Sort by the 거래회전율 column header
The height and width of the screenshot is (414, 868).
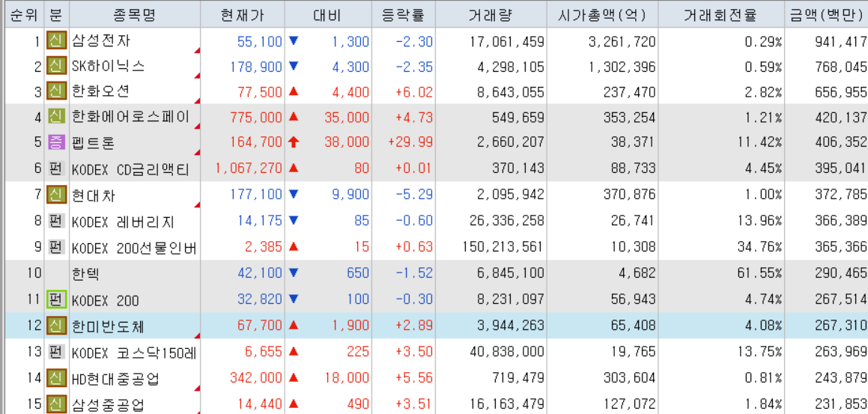click(x=721, y=14)
